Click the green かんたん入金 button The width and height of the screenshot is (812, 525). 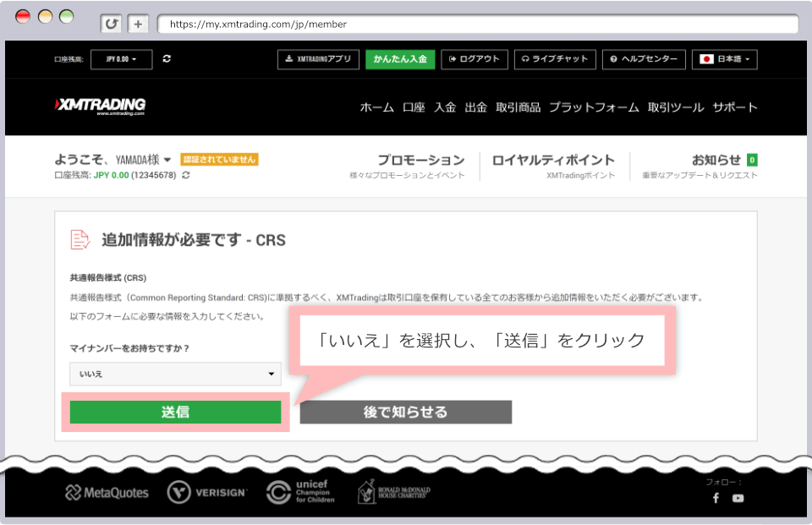click(x=400, y=59)
